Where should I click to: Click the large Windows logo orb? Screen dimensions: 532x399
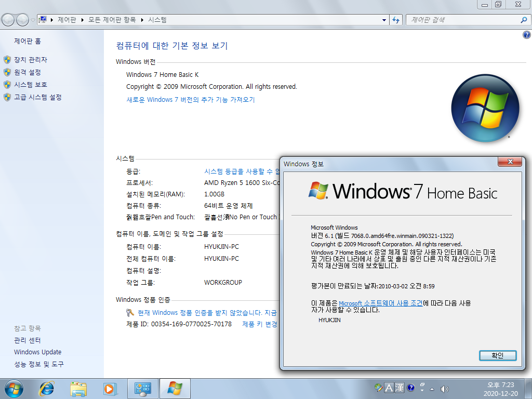[485, 108]
